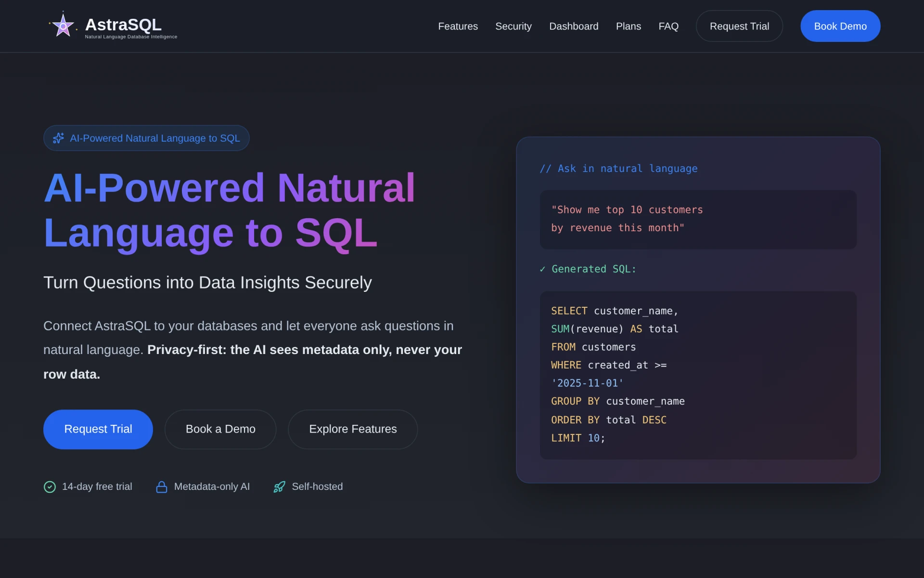Image resolution: width=924 pixels, height=578 pixels.
Task: Click the "SUM(revenue) AS total" code line
Action: pyautogui.click(x=615, y=329)
